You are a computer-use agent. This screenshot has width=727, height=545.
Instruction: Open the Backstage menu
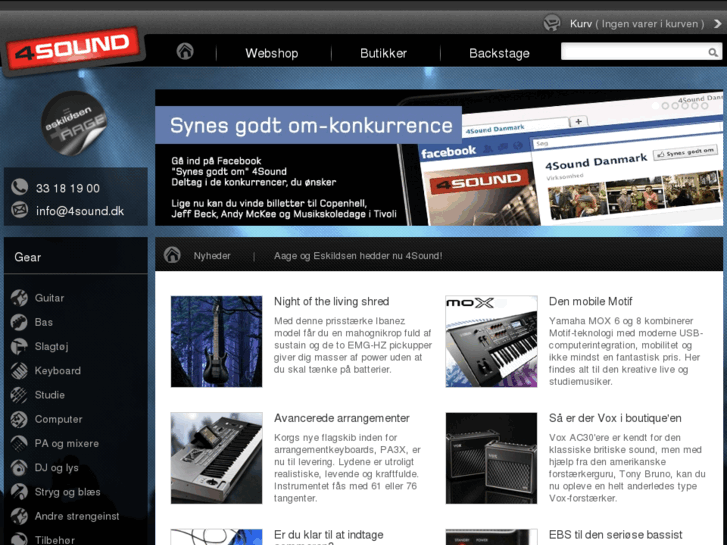click(x=499, y=53)
